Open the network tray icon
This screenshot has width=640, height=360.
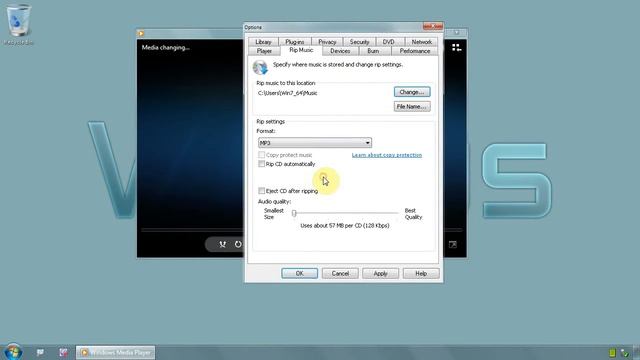624,353
